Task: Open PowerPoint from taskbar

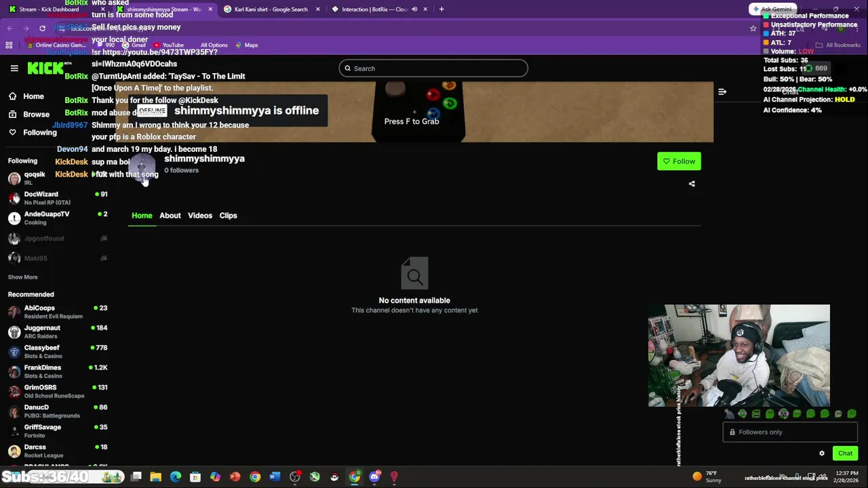Action: 235,477
